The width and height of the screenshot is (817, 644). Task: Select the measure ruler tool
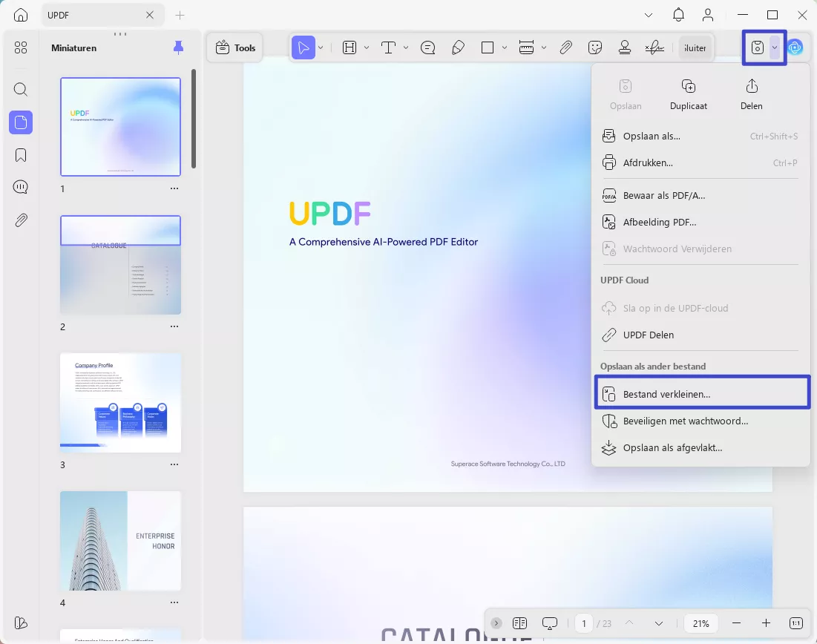(526, 48)
